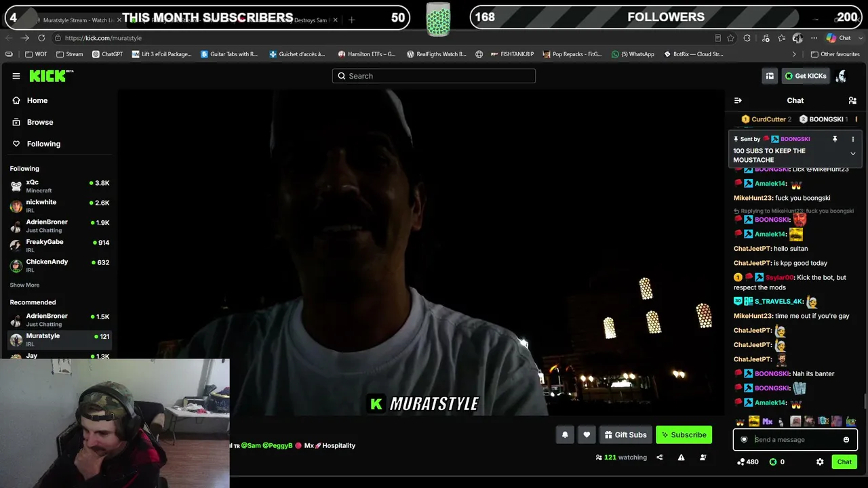Screen dimensions: 868x488
Task: Focus the Kick Search field
Action: point(434,76)
